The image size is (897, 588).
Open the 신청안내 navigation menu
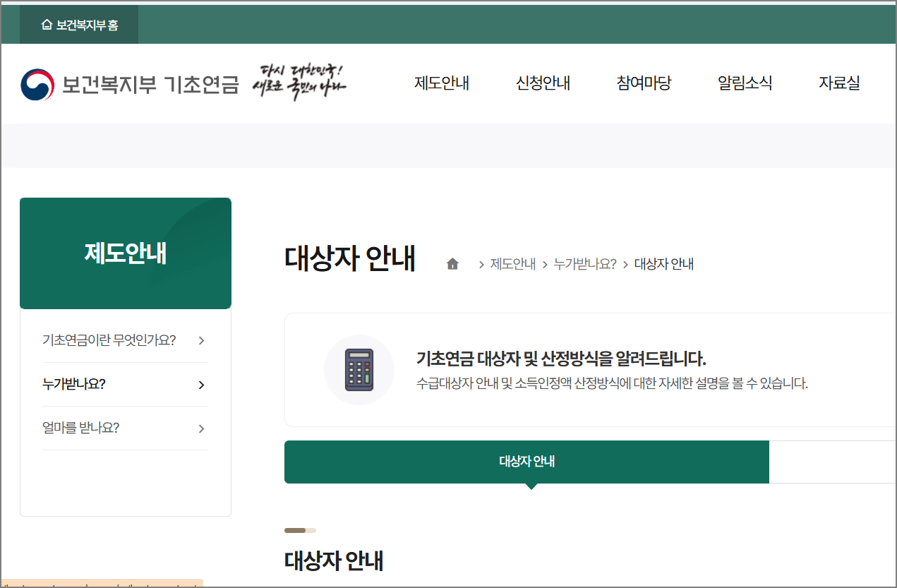(x=543, y=83)
